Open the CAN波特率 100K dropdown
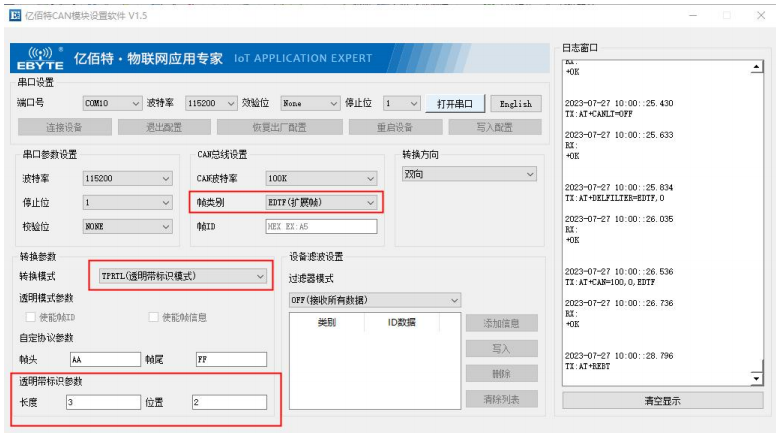The width and height of the screenshot is (776, 433). pyautogui.click(x=322, y=178)
